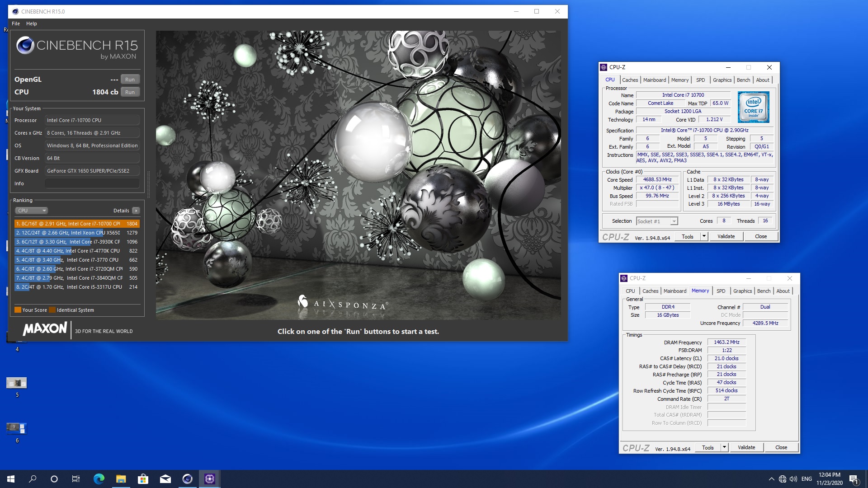Switch to Bench tab in upper CPU-Z
The width and height of the screenshot is (868, 488).
tap(743, 80)
